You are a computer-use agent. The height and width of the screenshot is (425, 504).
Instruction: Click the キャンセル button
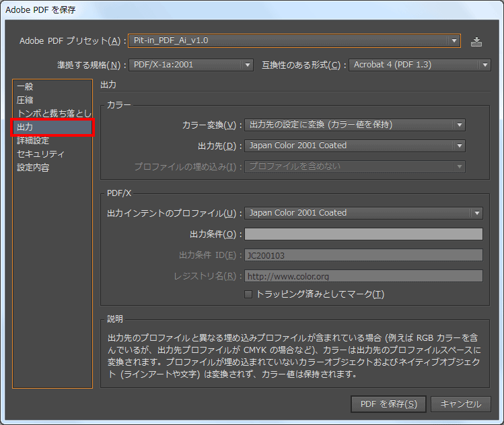click(461, 404)
